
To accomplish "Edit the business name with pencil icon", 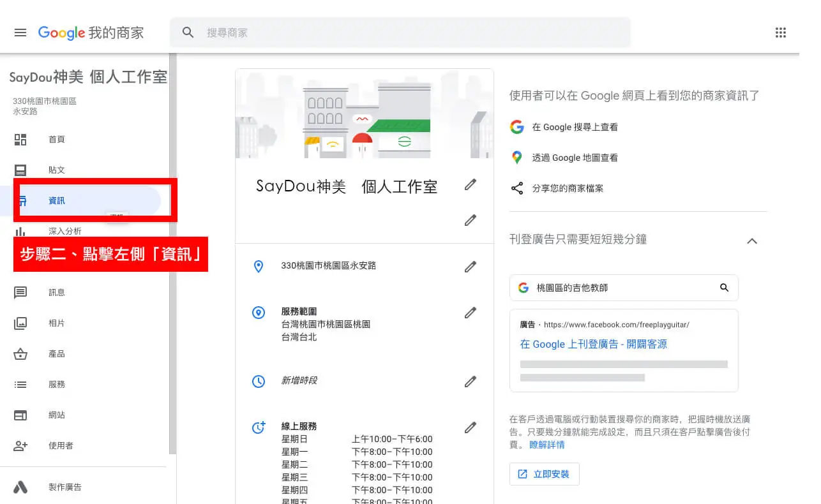I will pyautogui.click(x=471, y=184).
